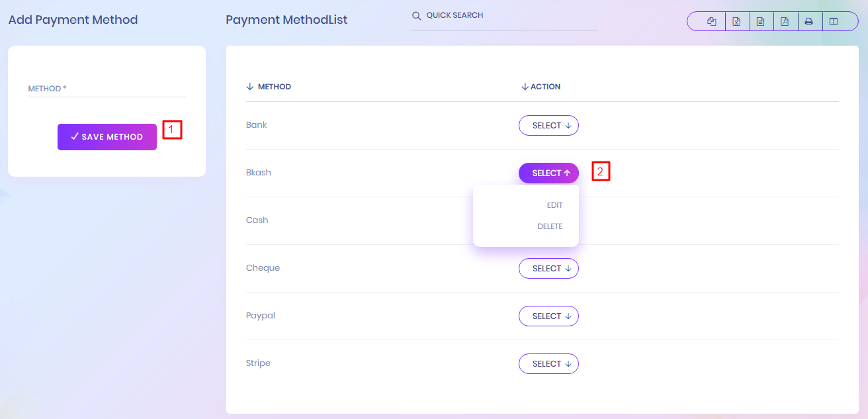
Task: Click into the Quick Search field
Action: coord(509,16)
